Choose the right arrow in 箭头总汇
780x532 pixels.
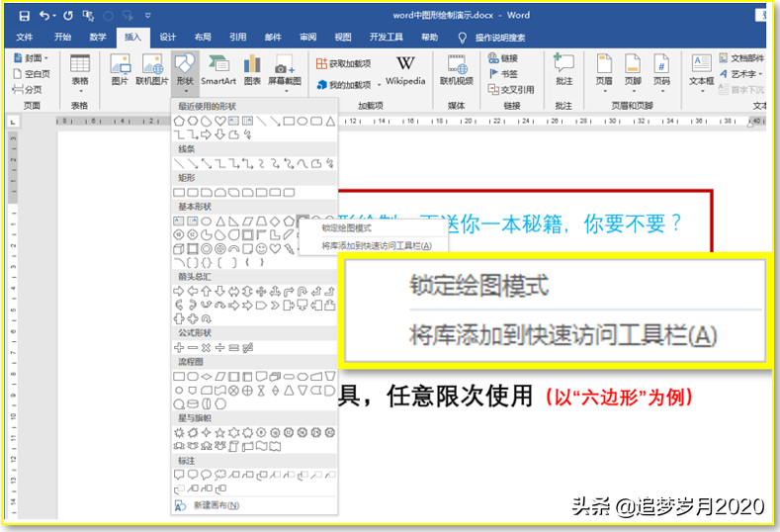tap(179, 291)
